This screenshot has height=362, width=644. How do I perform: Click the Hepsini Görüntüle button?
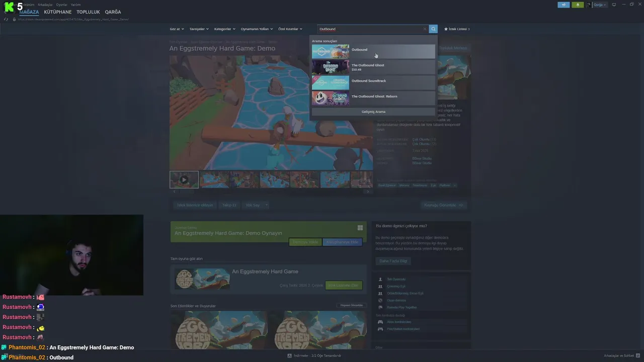352,305
